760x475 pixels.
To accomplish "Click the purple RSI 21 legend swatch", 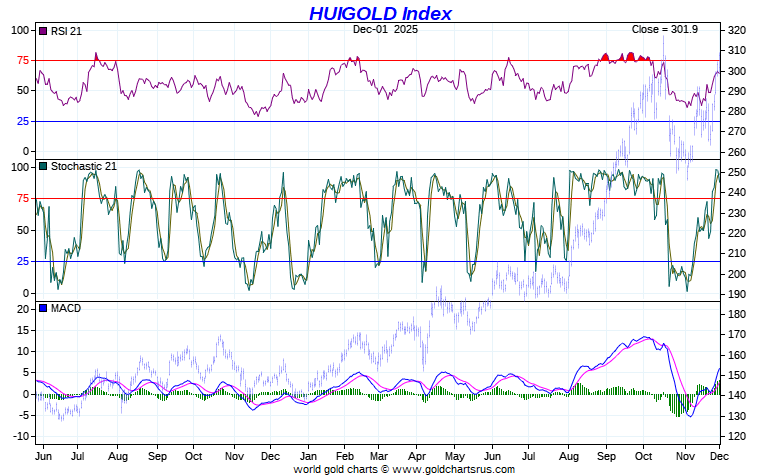I will pyautogui.click(x=43, y=31).
